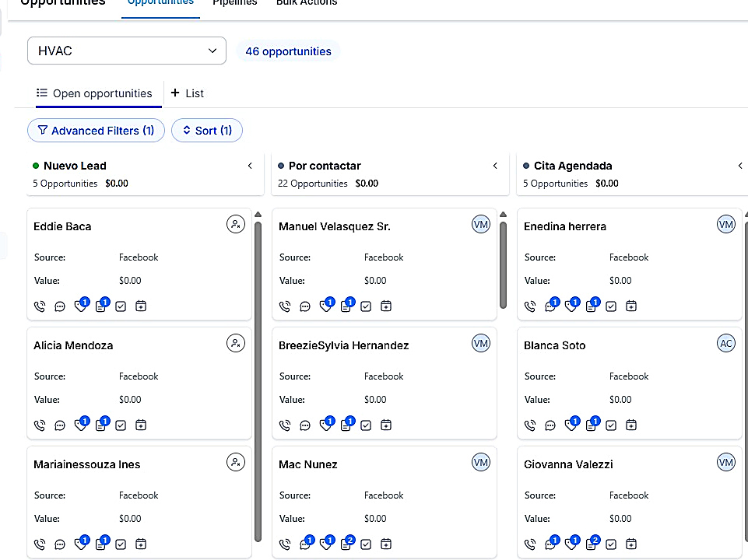Add a new List view
748x560 pixels.
tap(188, 93)
